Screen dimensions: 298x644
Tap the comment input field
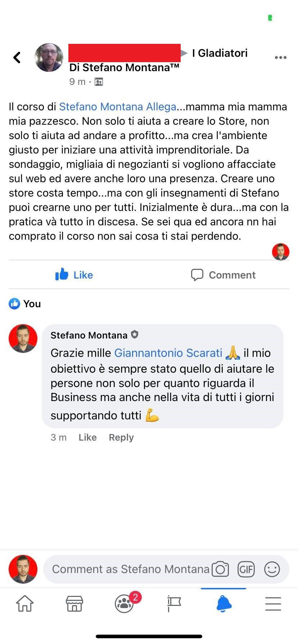tap(130, 569)
